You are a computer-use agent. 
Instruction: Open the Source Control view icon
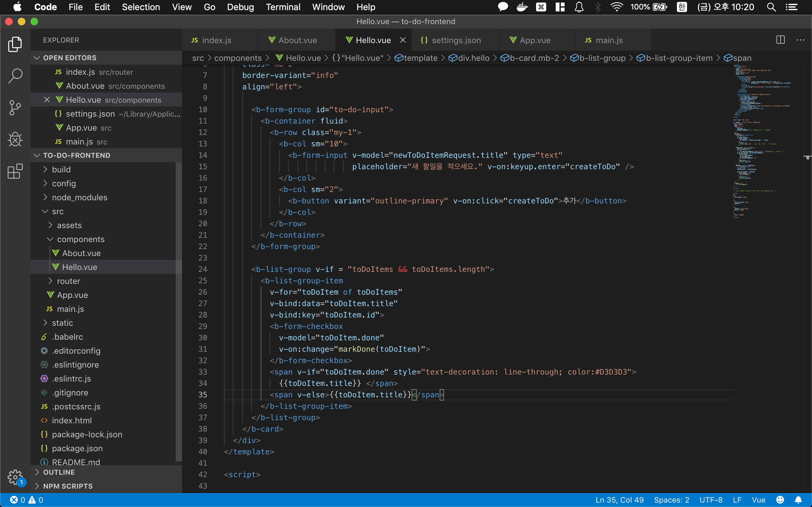click(x=15, y=108)
